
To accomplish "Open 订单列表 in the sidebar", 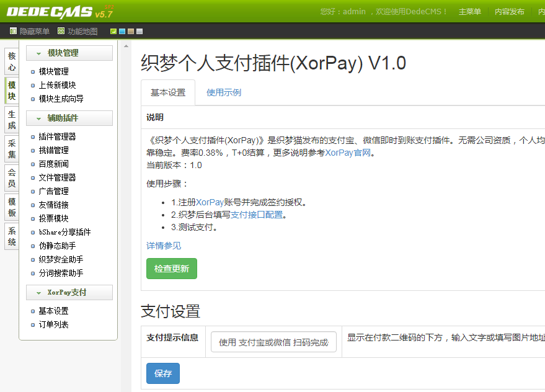I will 53,324.
